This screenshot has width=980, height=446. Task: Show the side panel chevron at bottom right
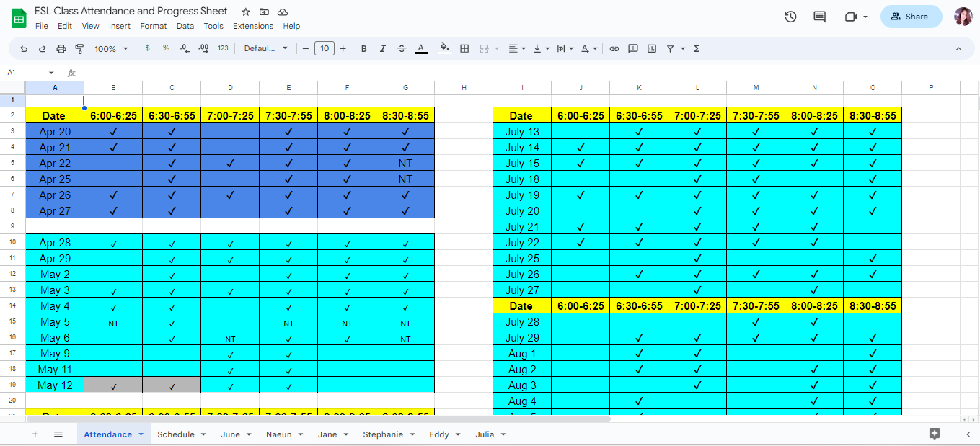tap(968, 434)
